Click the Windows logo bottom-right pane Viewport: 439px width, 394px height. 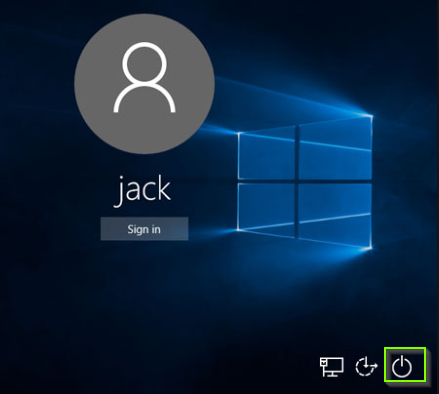point(335,216)
